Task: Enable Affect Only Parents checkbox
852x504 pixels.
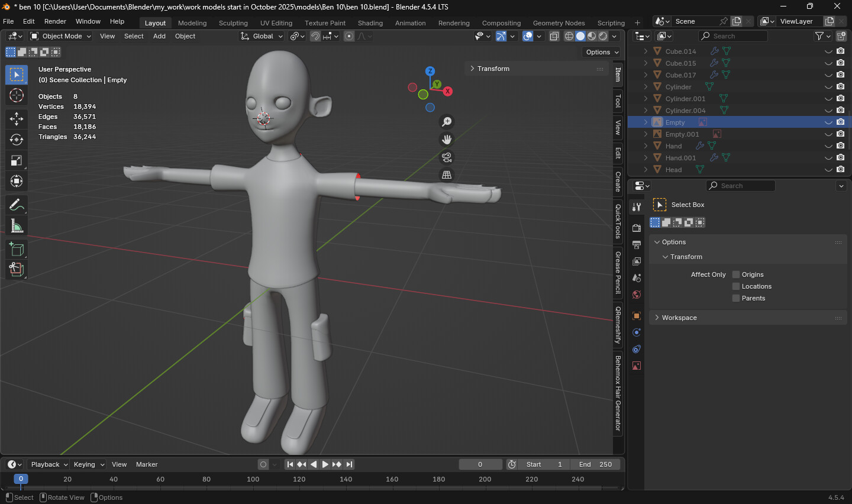Action: pos(736,298)
